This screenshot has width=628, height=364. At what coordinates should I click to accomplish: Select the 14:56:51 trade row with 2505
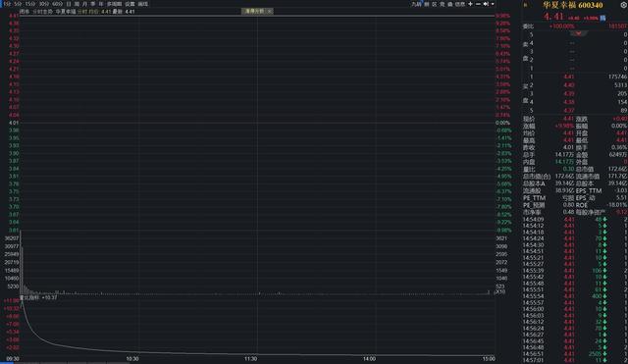[575, 354]
